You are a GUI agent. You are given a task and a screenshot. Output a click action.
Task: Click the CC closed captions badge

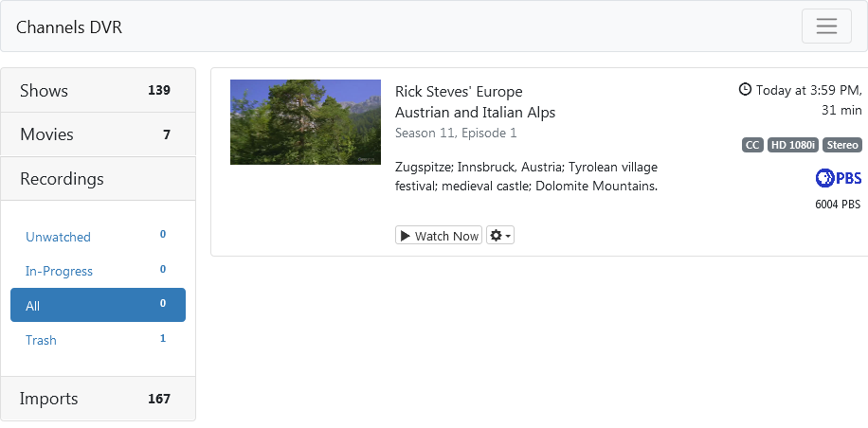[x=752, y=145]
